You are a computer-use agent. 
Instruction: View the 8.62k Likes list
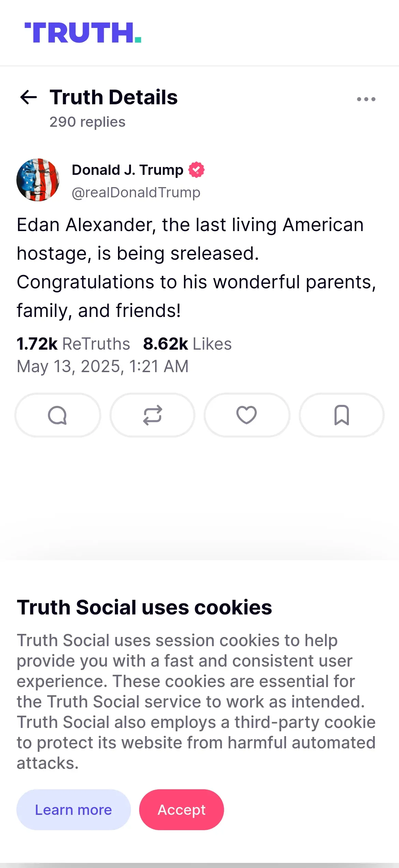pos(187,344)
